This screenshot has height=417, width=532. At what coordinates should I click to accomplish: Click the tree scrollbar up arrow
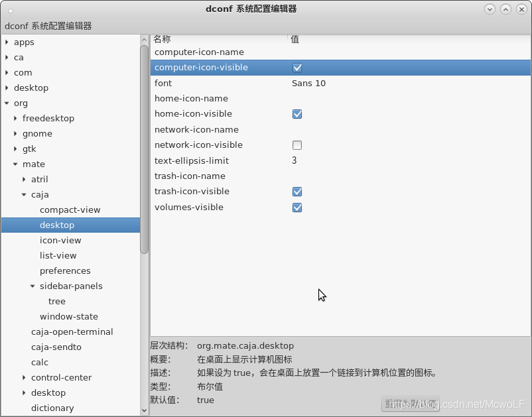point(144,40)
